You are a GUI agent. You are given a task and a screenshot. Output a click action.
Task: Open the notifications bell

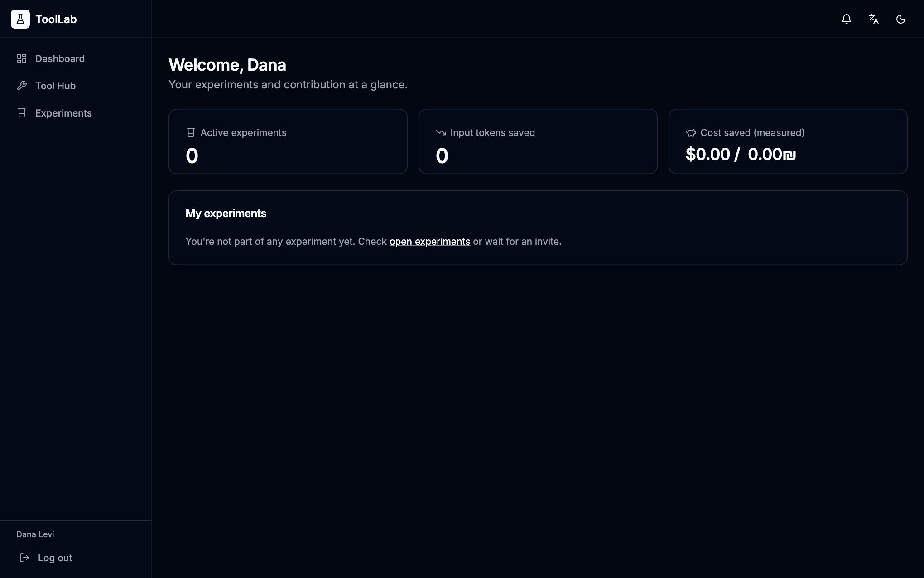[846, 19]
